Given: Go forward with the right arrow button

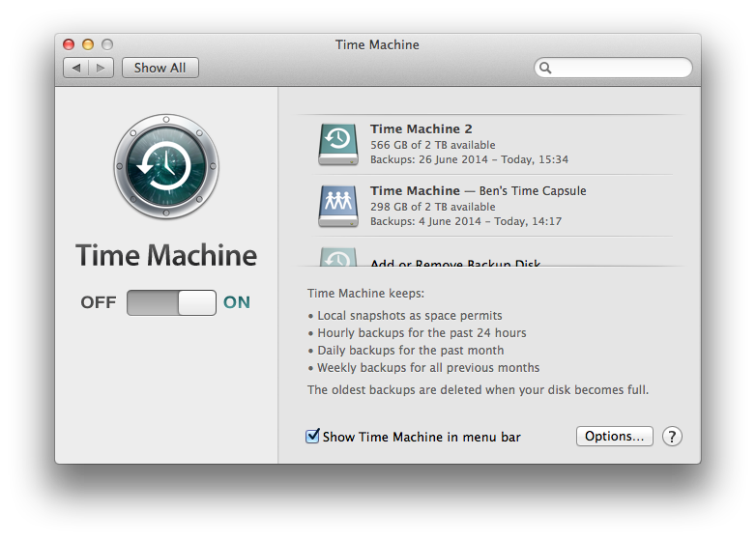Looking at the screenshot, I should [x=101, y=68].
